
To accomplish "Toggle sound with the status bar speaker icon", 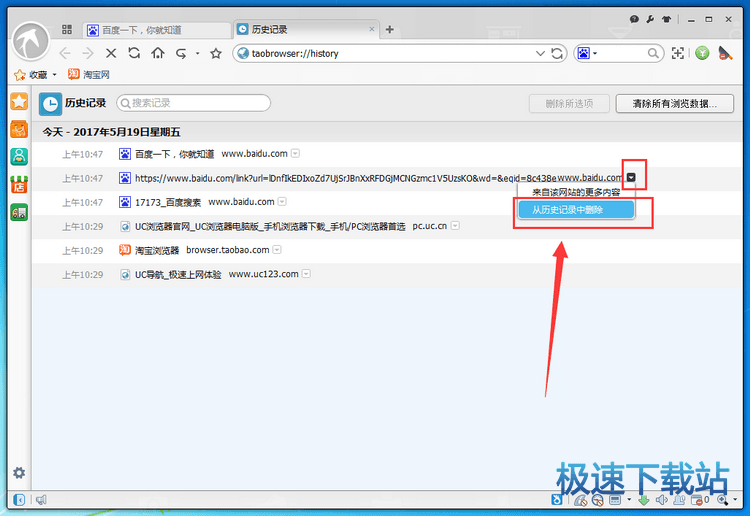I will pos(662,500).
